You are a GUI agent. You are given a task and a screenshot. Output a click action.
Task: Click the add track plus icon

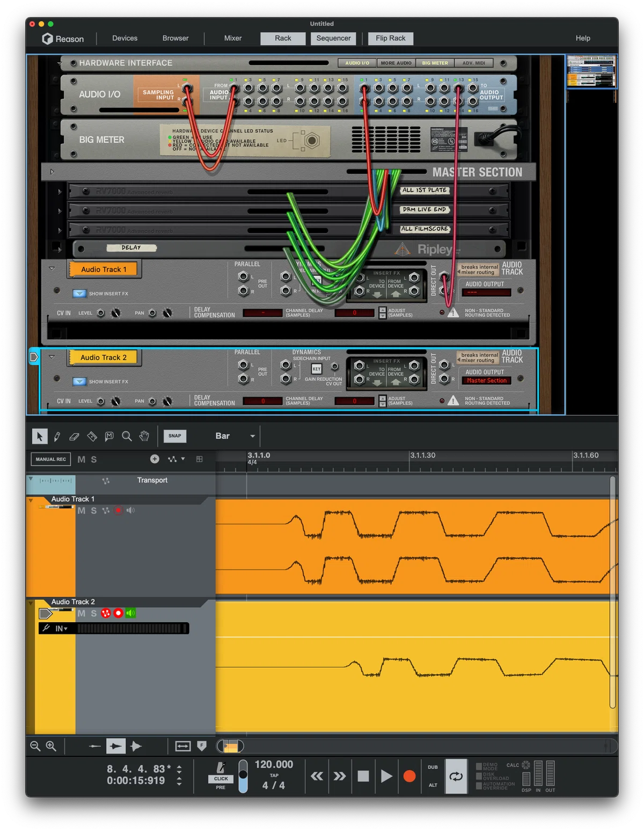[x=155, y=459]
